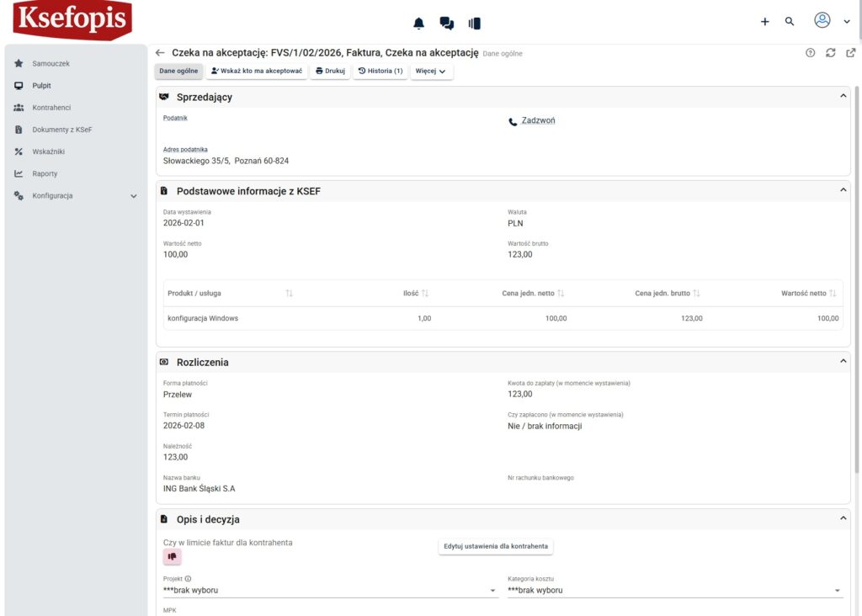Viewport: 862px width, 616px height.
Task: Open the search magnifier icon
Action: coord(790,22)
